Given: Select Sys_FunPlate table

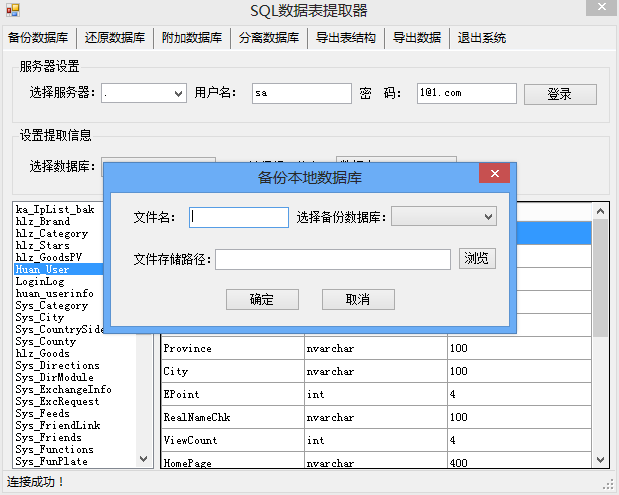Looking at the screenshot, I should [52, 461].
